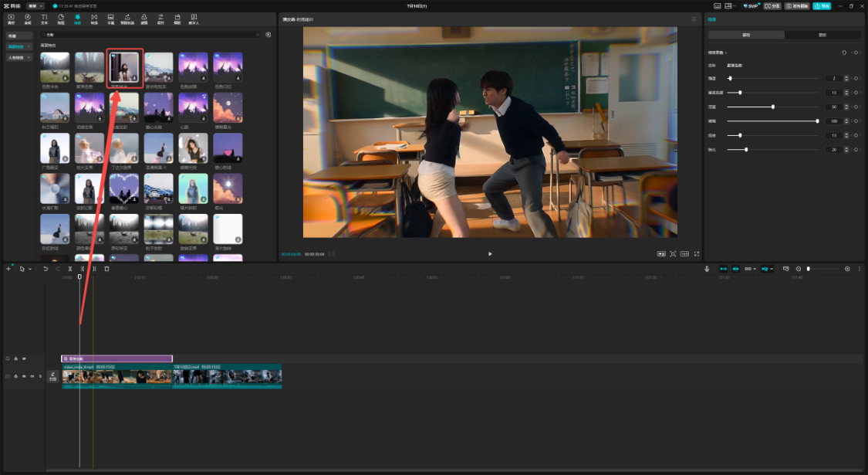Click the publish template button in the title bar
Image resolution: width=868 pixels, height=475 pixels.
click(797, 6)
